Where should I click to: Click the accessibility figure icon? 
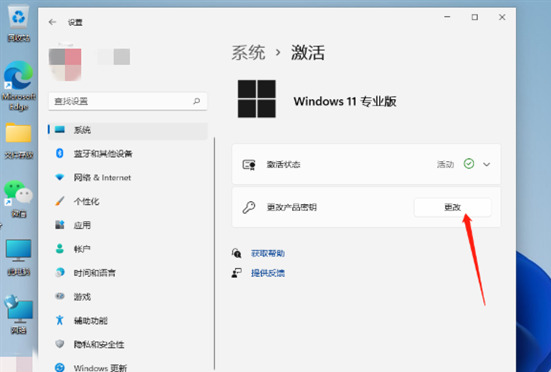[60, 320]
